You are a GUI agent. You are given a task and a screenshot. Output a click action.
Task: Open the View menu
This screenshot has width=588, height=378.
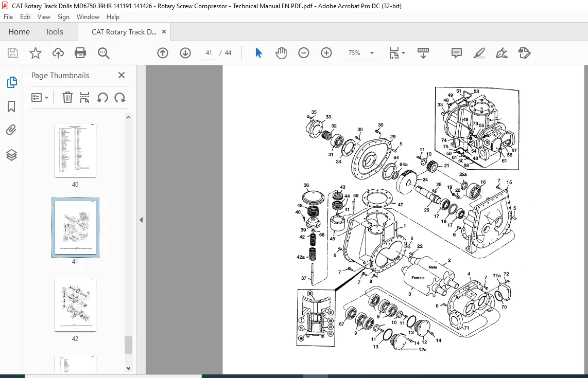pyautogui.click(x=44, y=17)
